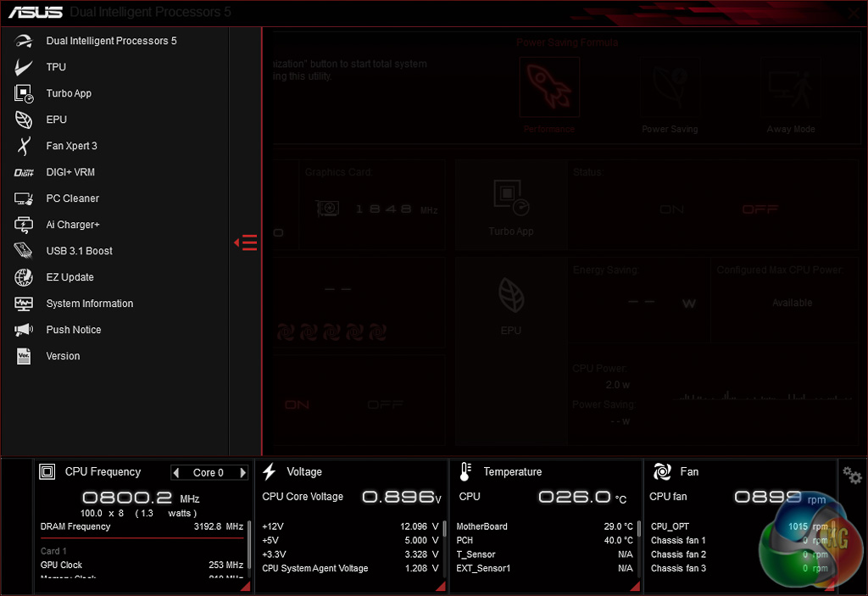Click the Performance label
868x596 pixels.
point(549,129)
